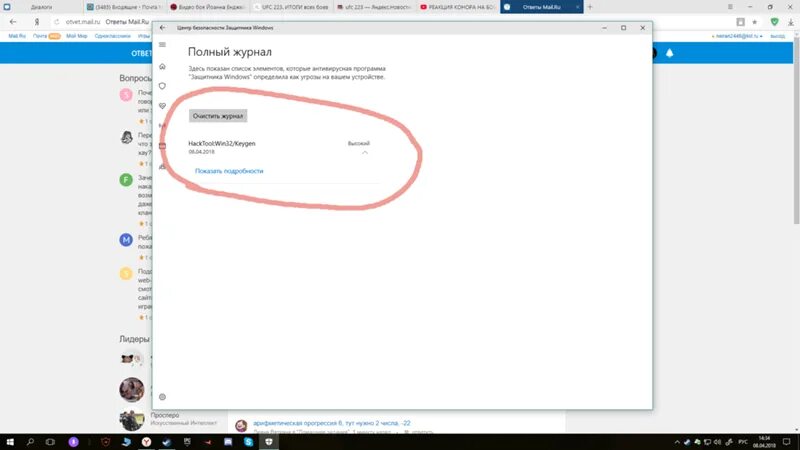Screen dimensions: 800x450
Task: Open Device health heart icon
Action: pyautogui.click(x=162, y=106)
